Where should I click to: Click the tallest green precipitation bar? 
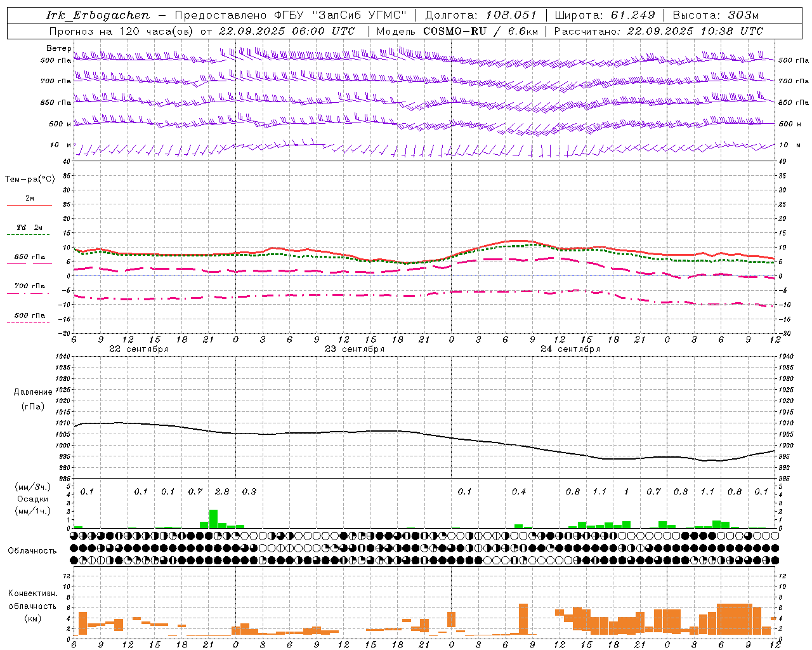213,519
